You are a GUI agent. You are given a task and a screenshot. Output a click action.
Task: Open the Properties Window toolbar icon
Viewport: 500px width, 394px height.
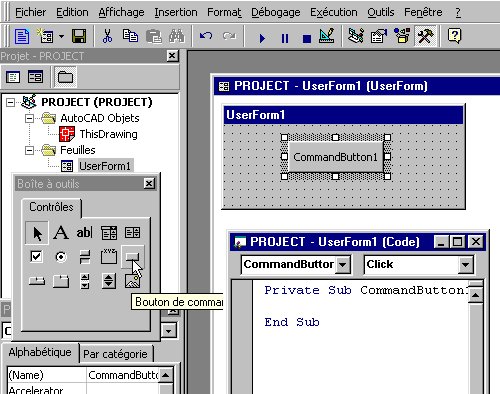(379, 36)
